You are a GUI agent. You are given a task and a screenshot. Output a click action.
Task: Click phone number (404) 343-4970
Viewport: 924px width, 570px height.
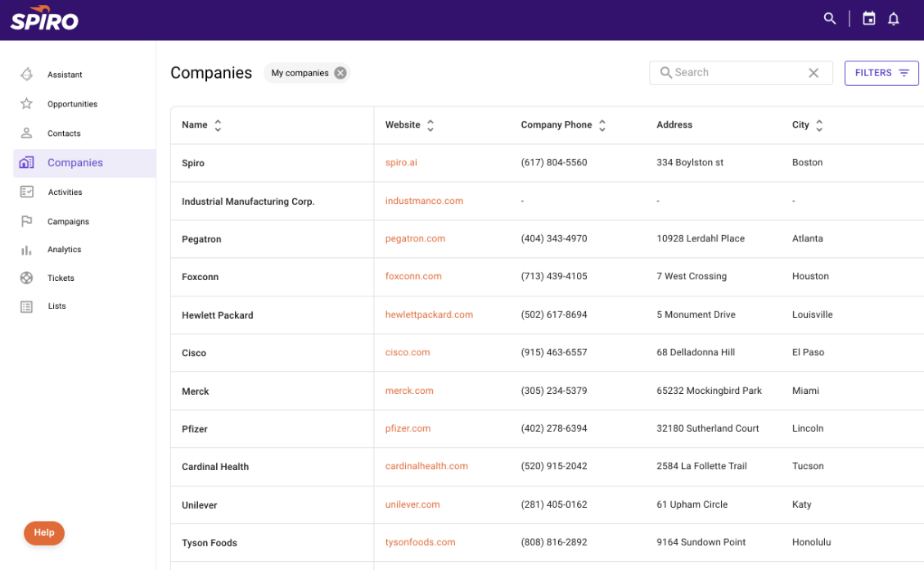point(554,238)
